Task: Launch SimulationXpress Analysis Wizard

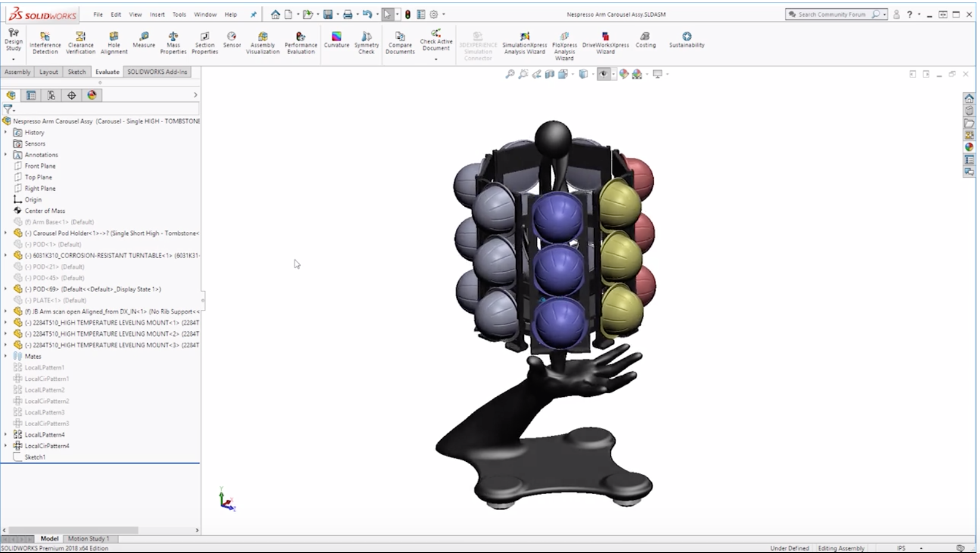Action: (x=524, y=44)
